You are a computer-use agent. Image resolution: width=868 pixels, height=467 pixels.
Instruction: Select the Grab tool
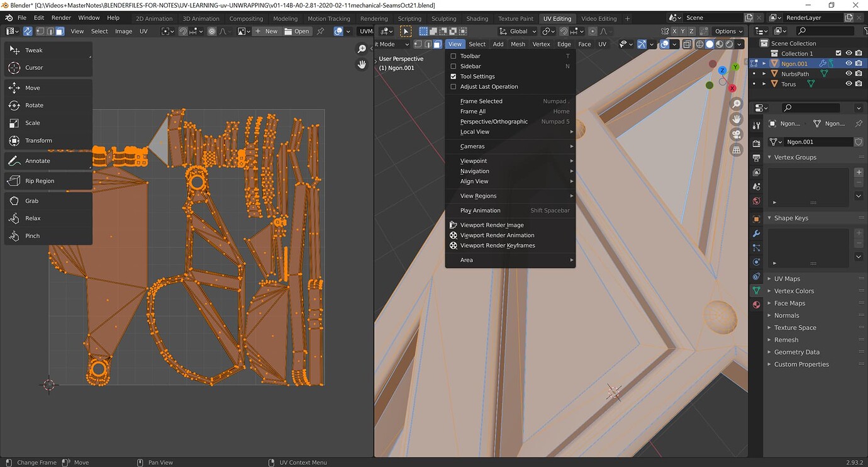(30, 201)
